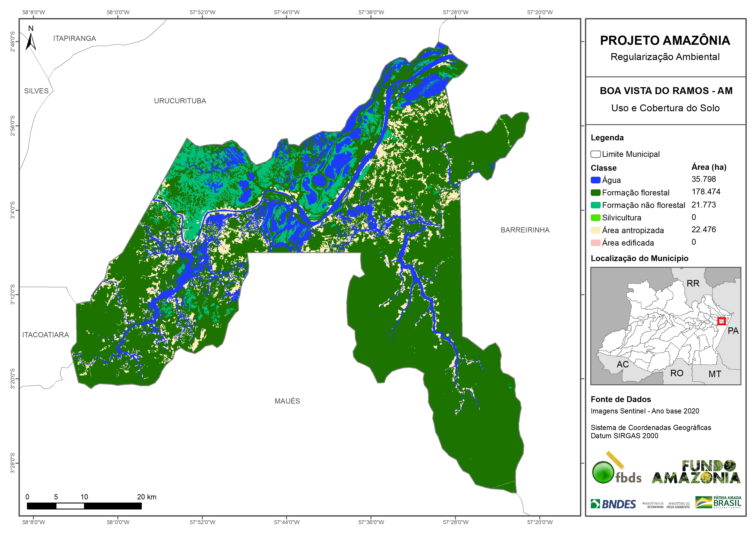Screen dimensions: 756x534
Task: Click the Formação não florestal swatch
Action: click(x=595, y=205)
